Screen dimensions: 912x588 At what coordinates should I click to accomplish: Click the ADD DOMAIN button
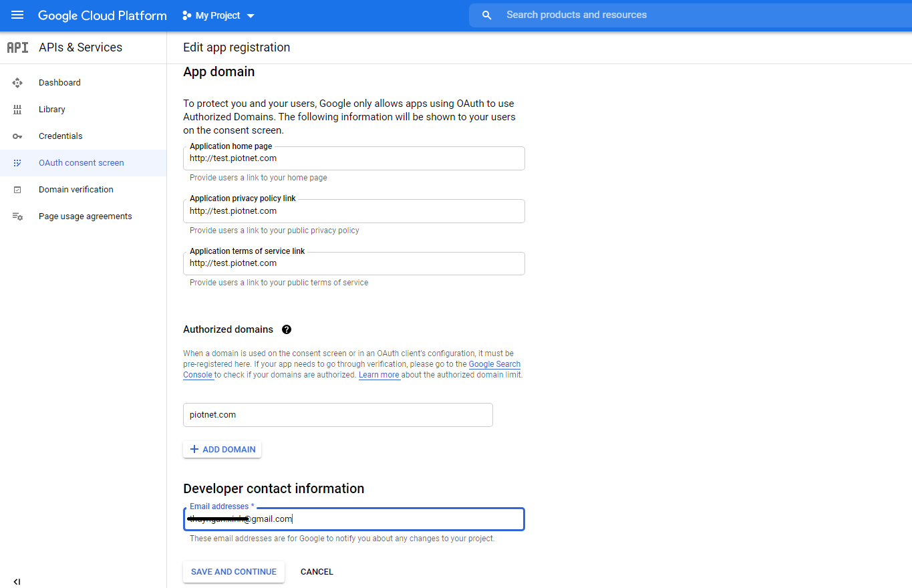222,449
